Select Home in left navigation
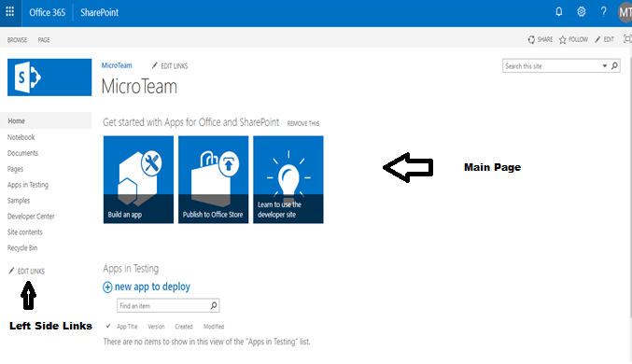 point(46,121)
